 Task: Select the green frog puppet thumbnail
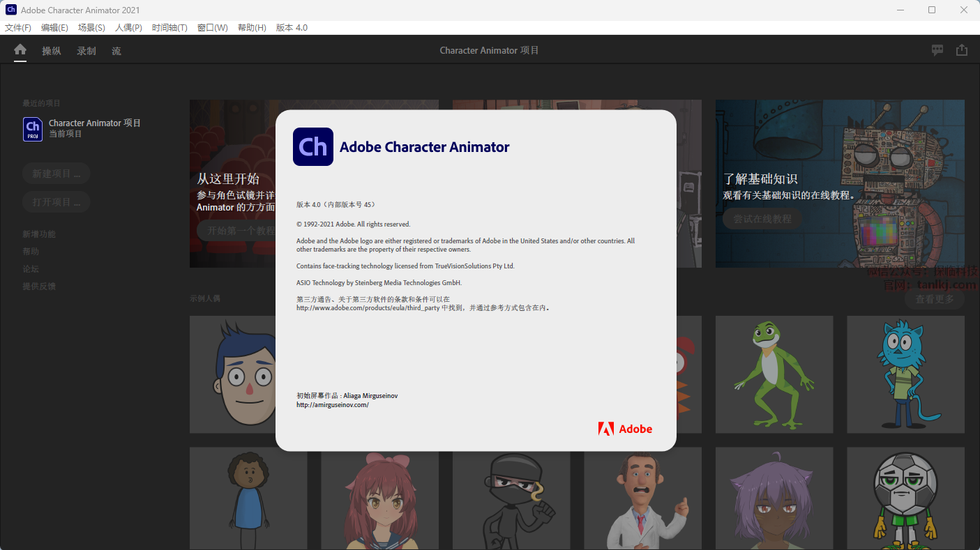point(774,374)
